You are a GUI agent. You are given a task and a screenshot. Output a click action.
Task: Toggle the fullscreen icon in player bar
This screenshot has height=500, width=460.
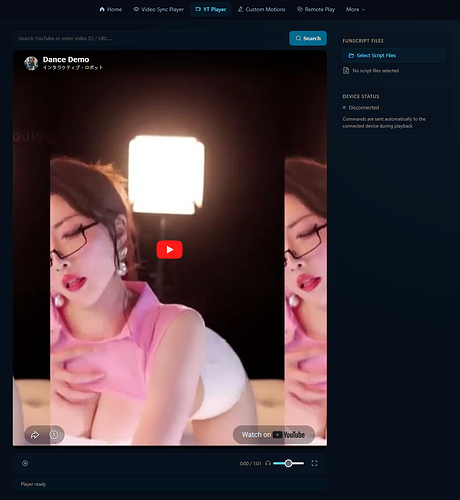[x=314, y=463]
